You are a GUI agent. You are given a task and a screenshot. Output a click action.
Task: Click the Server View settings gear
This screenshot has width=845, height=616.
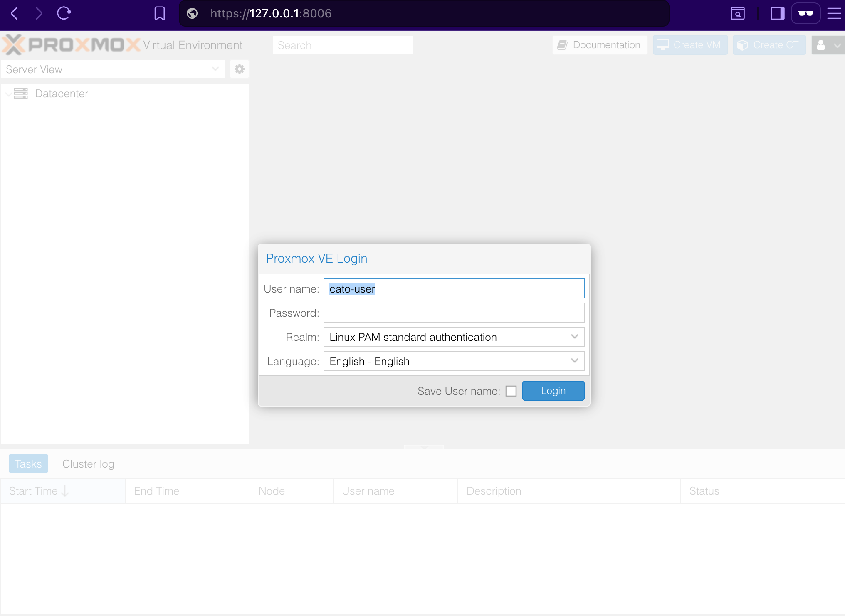click(239, 69)
